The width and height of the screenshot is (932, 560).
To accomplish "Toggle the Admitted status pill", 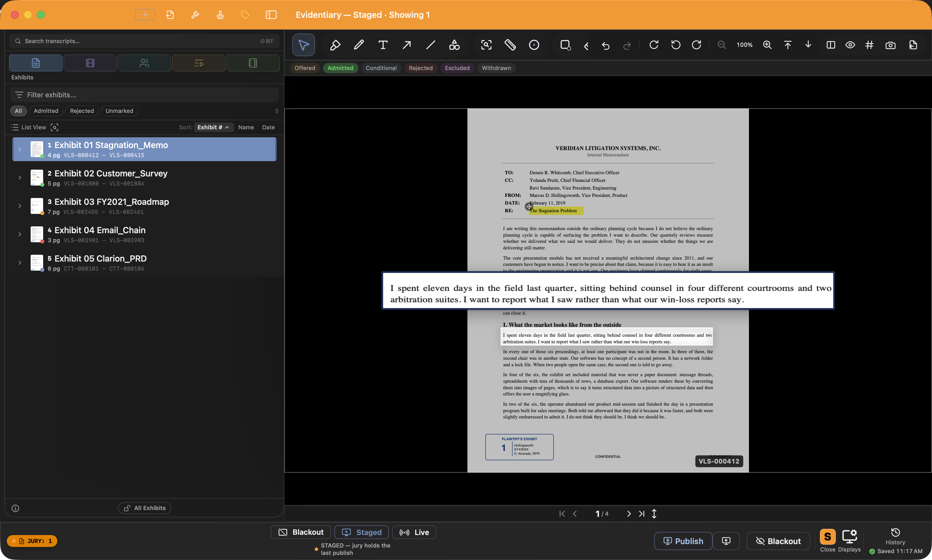I will point(340,68).
